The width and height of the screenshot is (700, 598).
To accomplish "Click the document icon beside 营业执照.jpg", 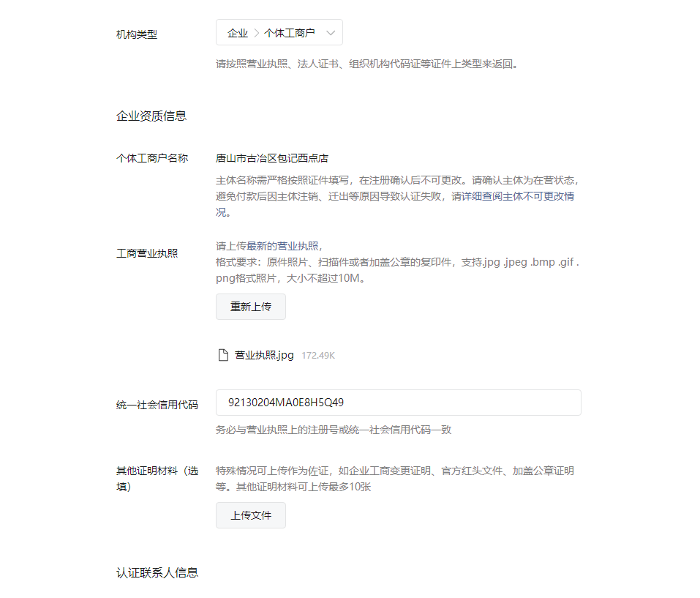I will [x=223, y=355].
